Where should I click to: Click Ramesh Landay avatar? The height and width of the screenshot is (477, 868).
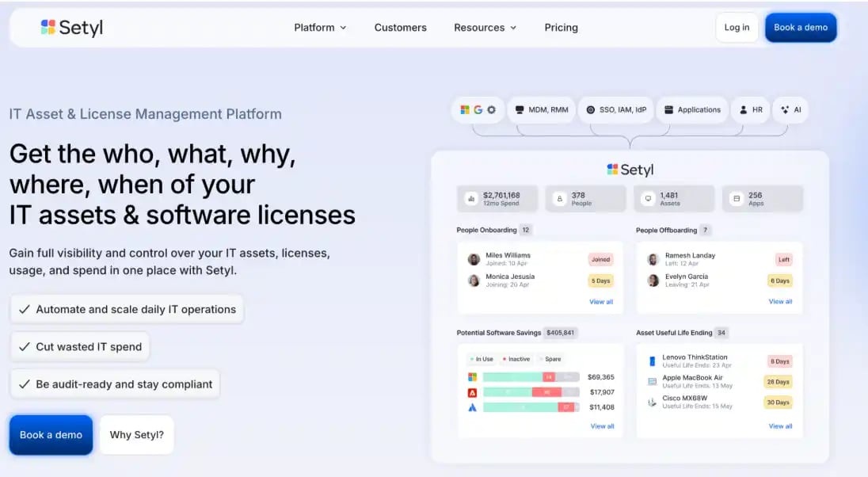653,259
